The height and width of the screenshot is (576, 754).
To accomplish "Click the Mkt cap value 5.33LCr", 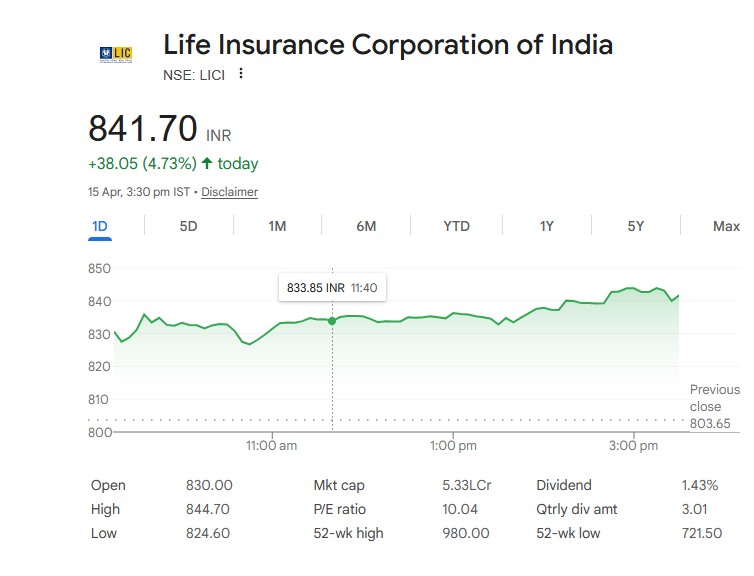I will click(x=467, y=485).
